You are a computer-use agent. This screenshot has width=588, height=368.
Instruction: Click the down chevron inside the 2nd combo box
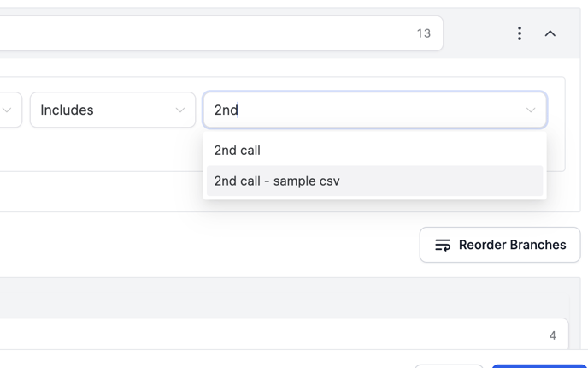531,110
